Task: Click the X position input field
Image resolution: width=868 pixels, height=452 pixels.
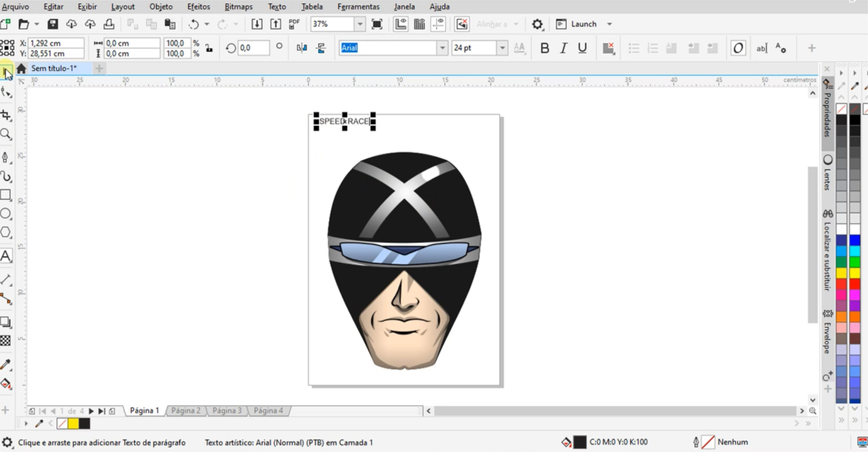Action: click(56, 43)
